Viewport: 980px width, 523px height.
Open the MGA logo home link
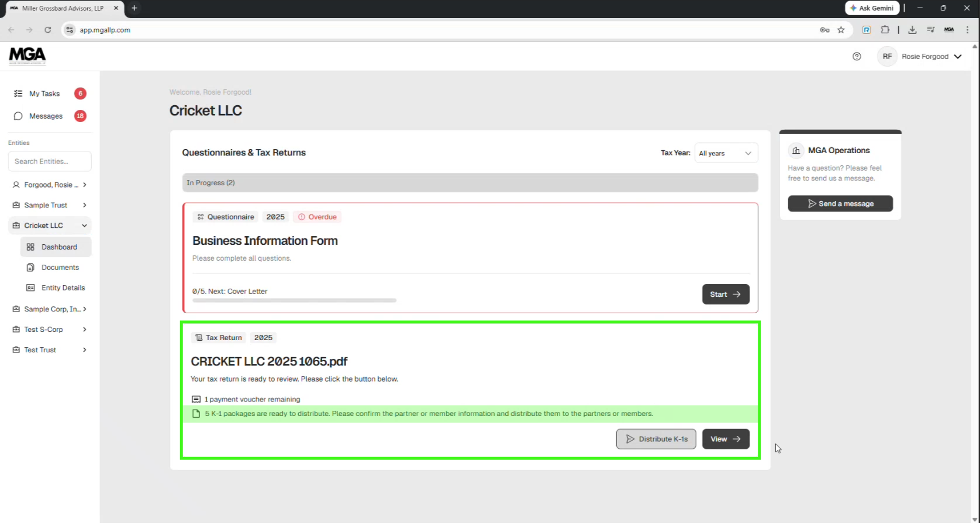pos(27,56)
